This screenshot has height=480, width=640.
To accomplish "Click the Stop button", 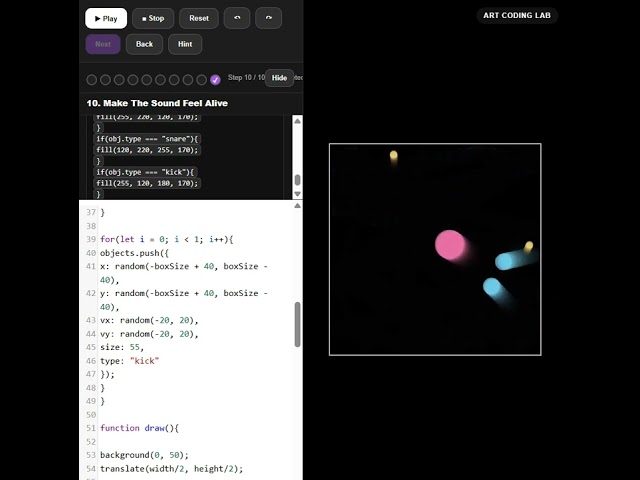I will point(153,18).
